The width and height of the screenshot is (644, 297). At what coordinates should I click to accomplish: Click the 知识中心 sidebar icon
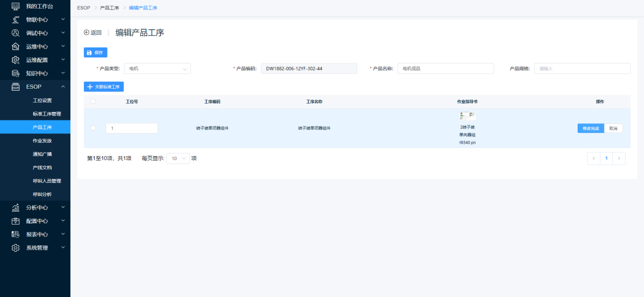[x=15, y=73]
